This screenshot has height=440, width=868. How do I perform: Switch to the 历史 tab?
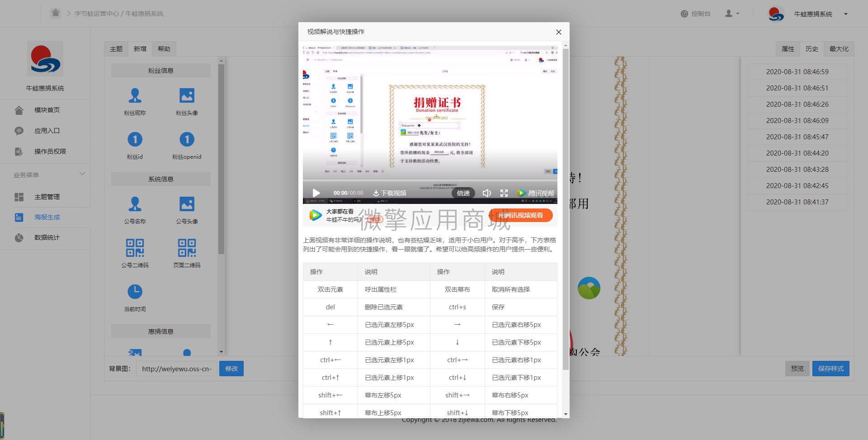click(812, 49)
